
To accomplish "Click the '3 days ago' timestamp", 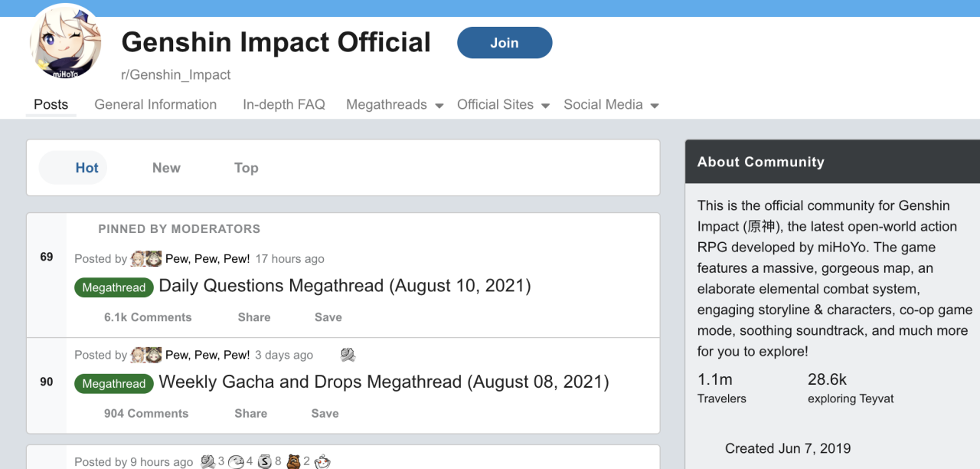I will pos(284,355).
